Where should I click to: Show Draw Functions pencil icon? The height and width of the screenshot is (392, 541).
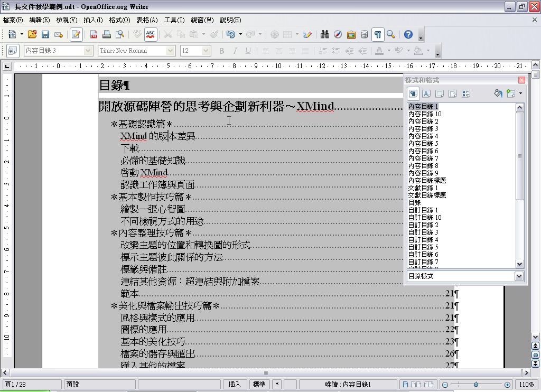click(307, 34)
